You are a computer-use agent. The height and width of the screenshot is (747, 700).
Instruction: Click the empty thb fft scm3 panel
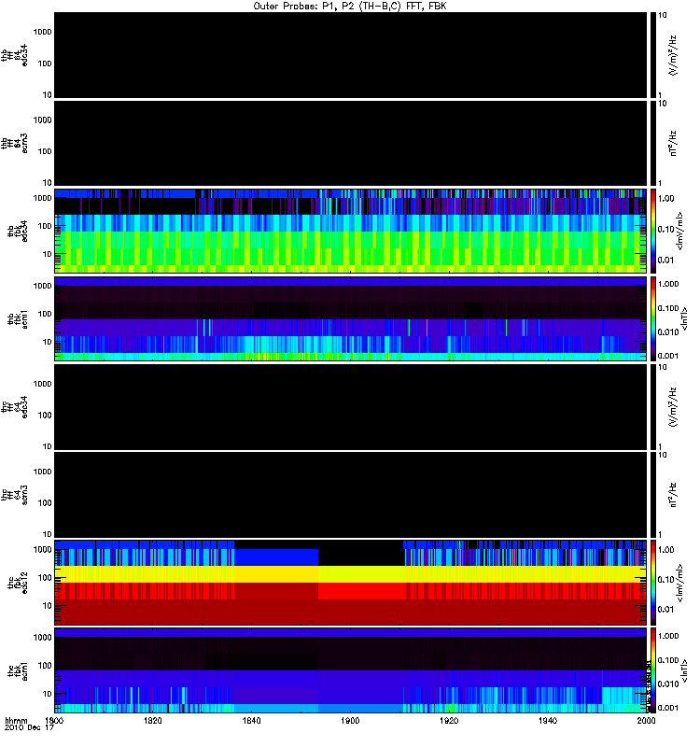coord(351,143)
